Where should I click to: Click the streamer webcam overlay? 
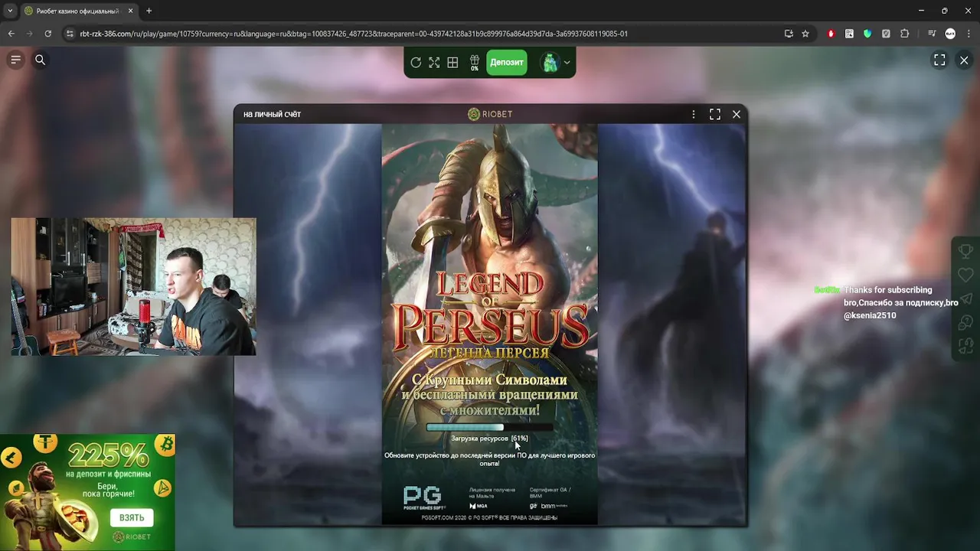134,287
